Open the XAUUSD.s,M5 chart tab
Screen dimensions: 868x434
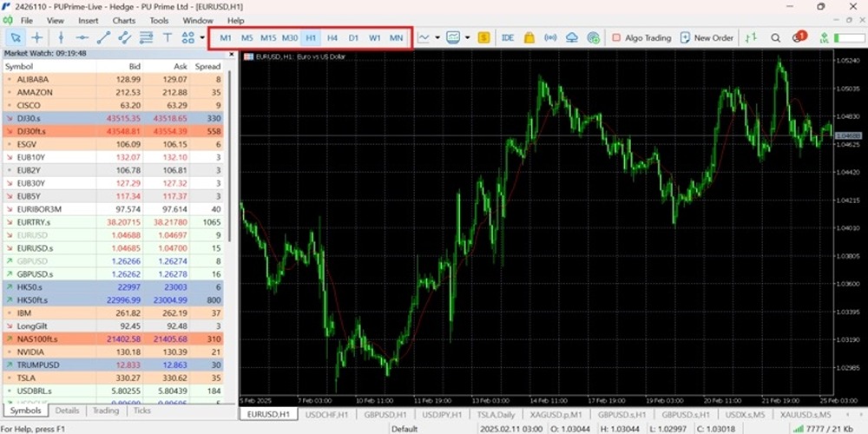806,414
